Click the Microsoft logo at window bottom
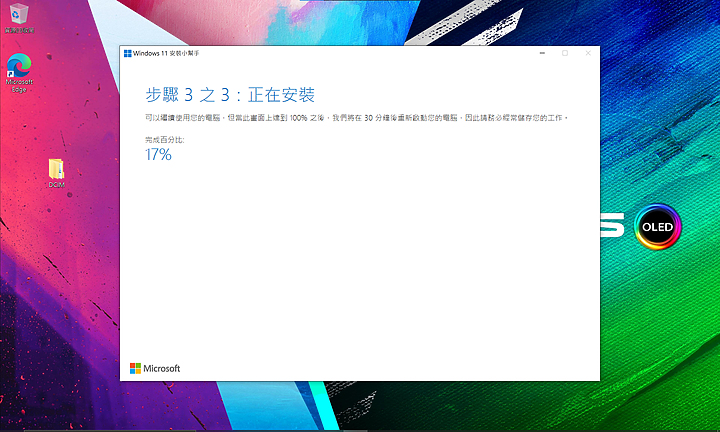This screenshot has height=432, width=720. [155, 368]
